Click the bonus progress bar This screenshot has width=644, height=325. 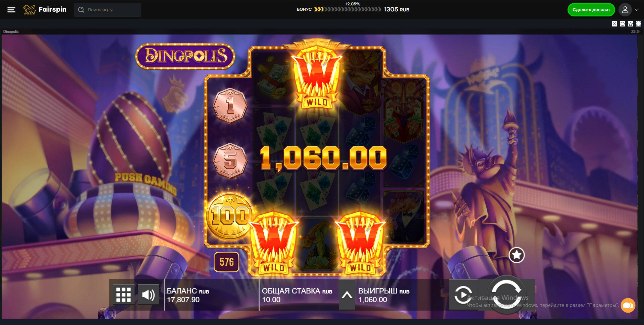pos(347,9)
